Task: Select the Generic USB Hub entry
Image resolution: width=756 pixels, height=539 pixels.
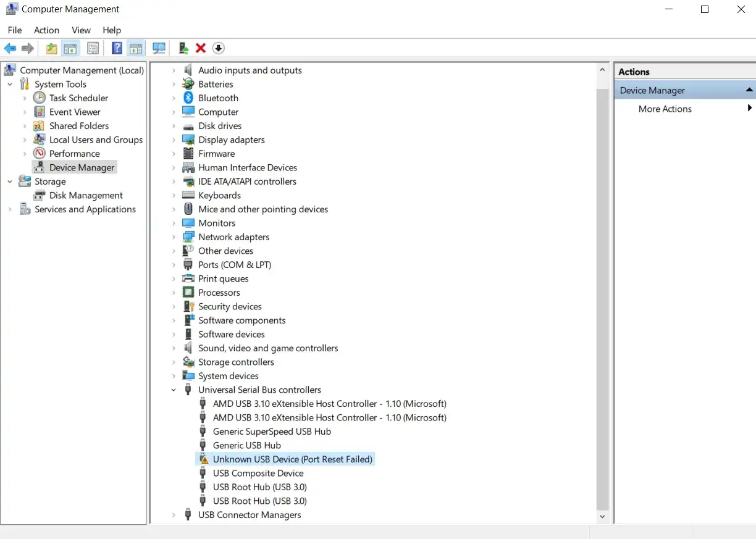Action: click(247, 445)
